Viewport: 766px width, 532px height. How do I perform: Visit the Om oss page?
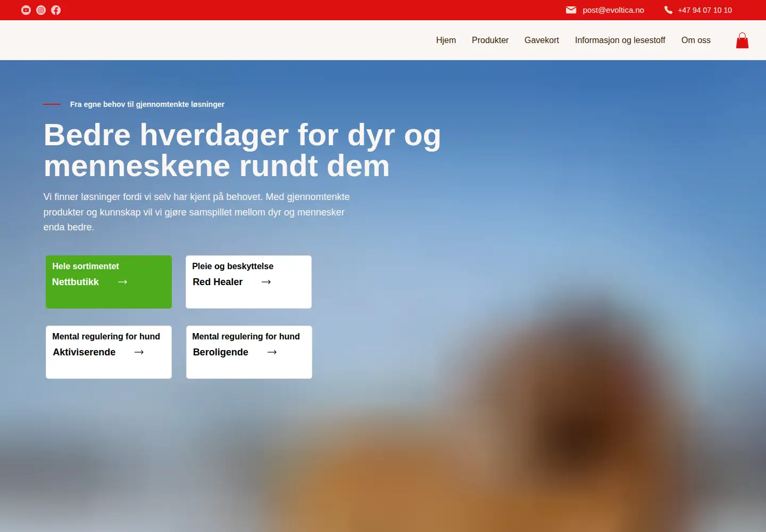[x=696, y=40]
